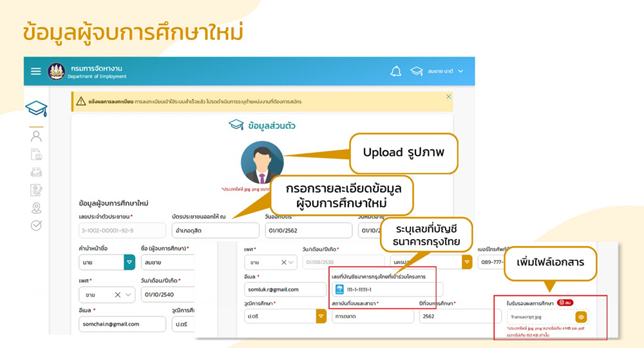Screen dimensions: 644x348
Task: Click the name field containing สมชาย
Action: click(167, 262)
